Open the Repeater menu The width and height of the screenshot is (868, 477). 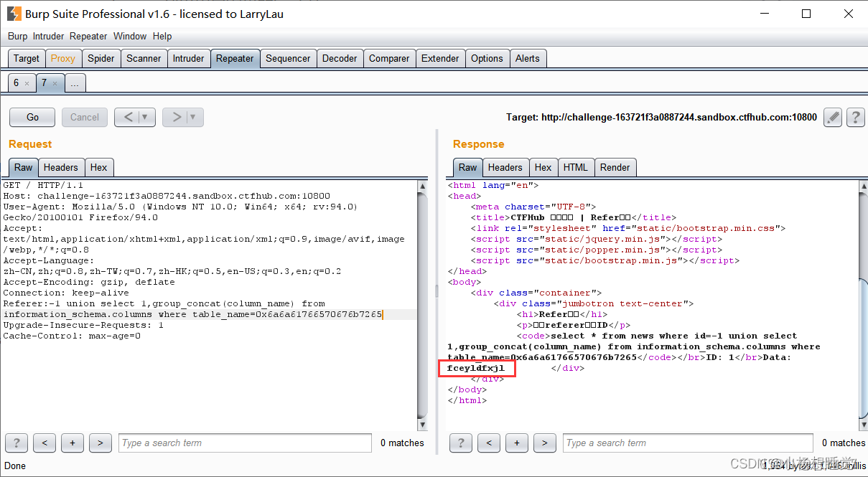[89, 36]
